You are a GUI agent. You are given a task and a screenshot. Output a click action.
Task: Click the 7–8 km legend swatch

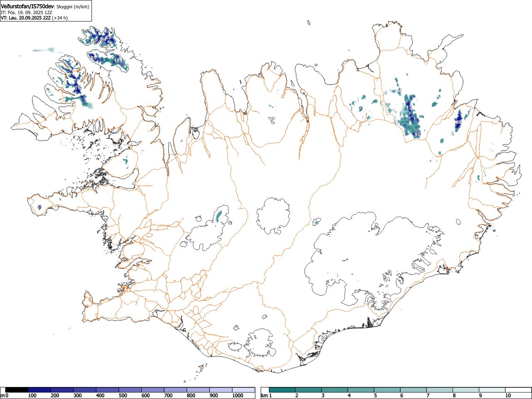point(439,390)
